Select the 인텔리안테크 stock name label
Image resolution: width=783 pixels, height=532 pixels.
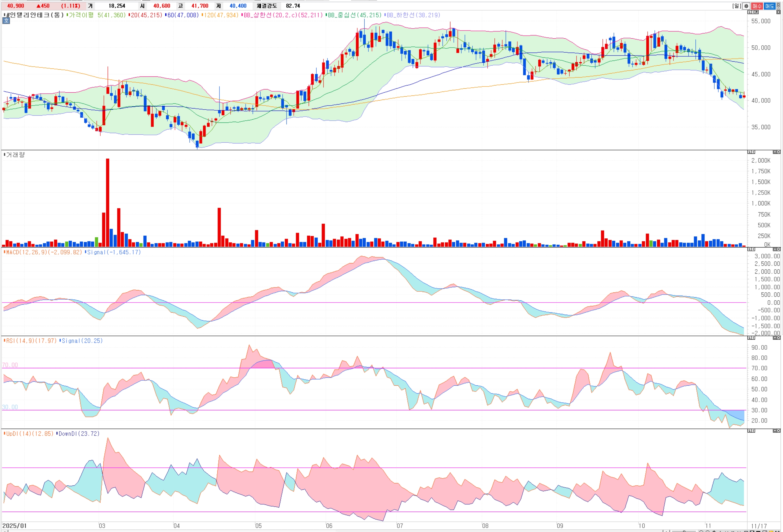(x=34, y=15)
